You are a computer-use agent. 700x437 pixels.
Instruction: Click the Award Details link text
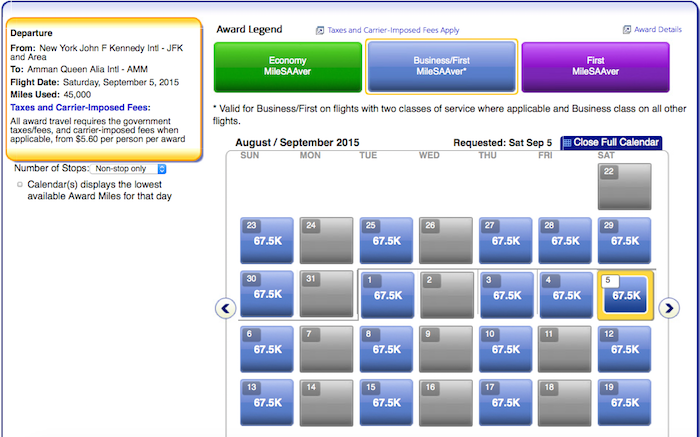(x=658, y=29)
